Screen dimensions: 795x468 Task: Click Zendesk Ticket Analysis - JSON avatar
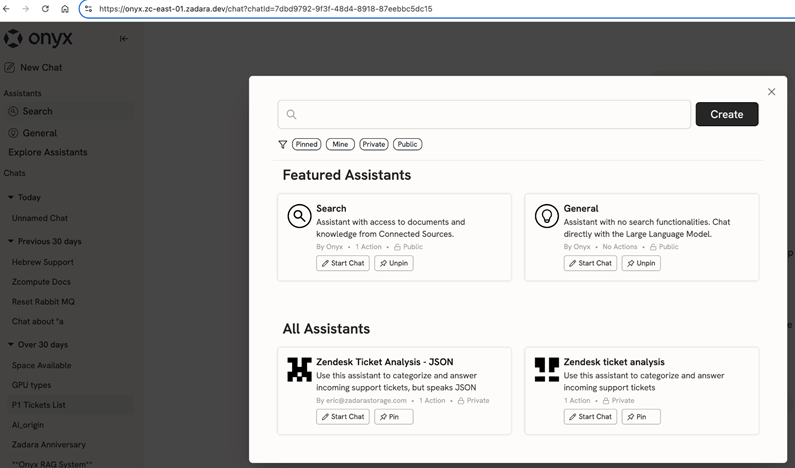click(299, 370)
